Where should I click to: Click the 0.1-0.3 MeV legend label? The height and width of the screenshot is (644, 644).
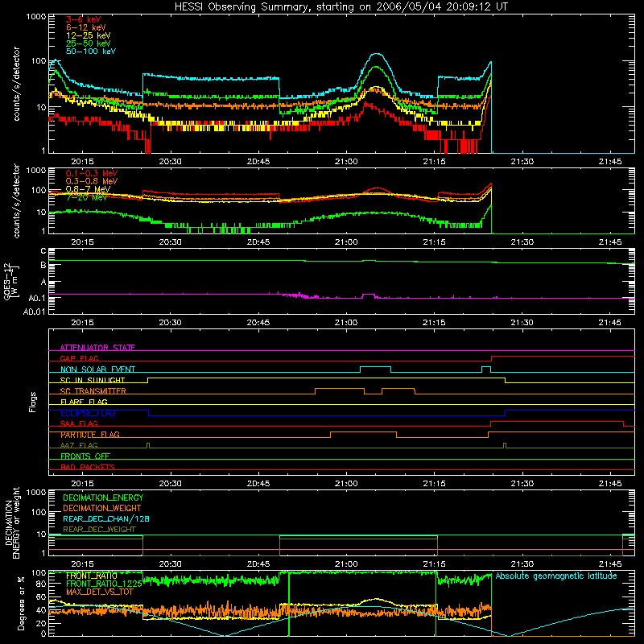pos(92,173)
